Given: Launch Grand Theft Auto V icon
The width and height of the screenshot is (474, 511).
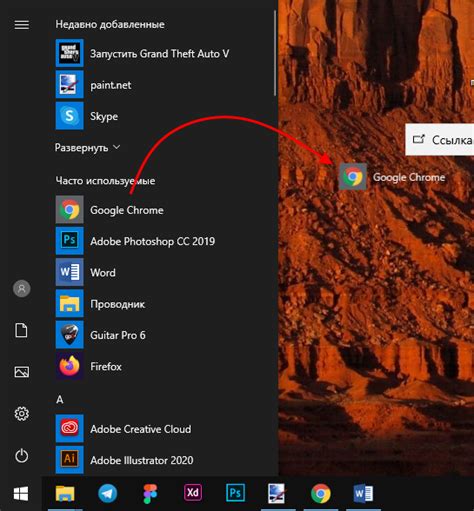Looking at the screenshot, I should 69,53.
